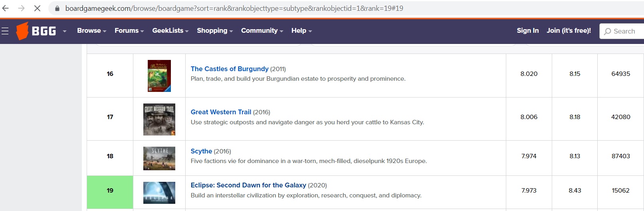Open the GeekLists menu
This screenshot has height=211, width=644.
(x=170, y=30)
